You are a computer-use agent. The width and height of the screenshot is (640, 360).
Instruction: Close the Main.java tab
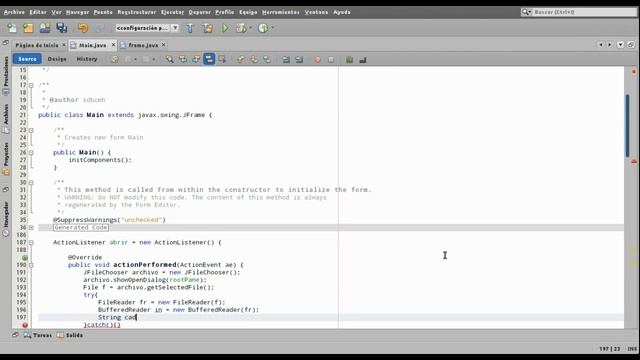tap(113, 45)
